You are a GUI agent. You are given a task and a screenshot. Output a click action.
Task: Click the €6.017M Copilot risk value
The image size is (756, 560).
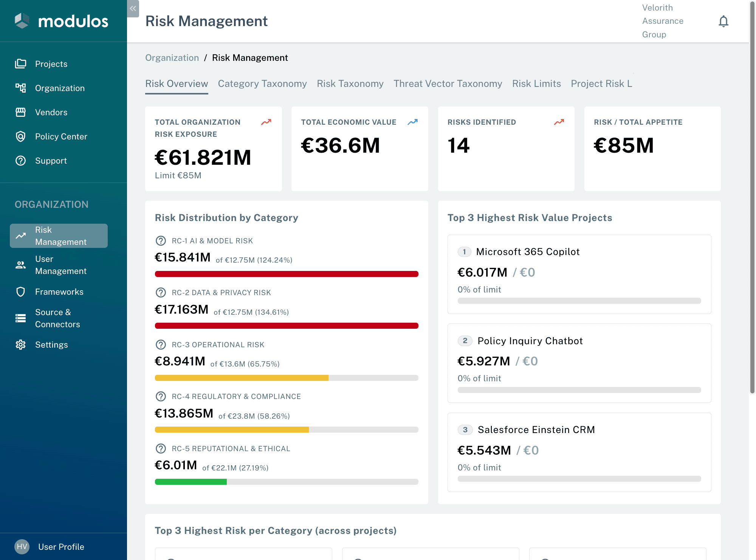click(x=482, y=272)
